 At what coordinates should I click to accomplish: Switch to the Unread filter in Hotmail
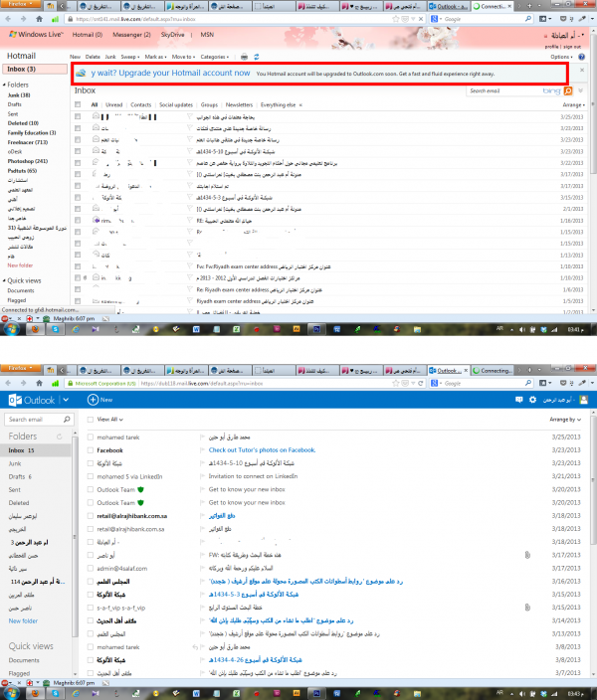pyautogui.click(x=114, y=105)
